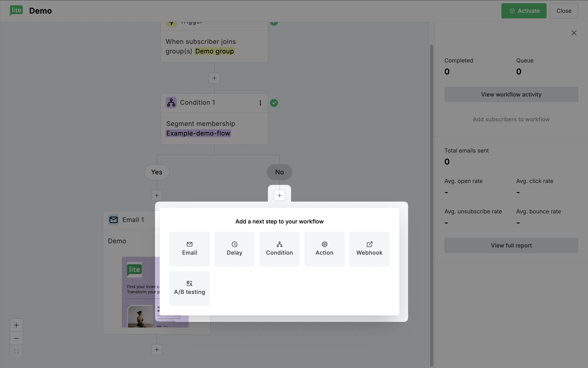Click Total emails sent label
588x368 pixels.
coord(466,151)
